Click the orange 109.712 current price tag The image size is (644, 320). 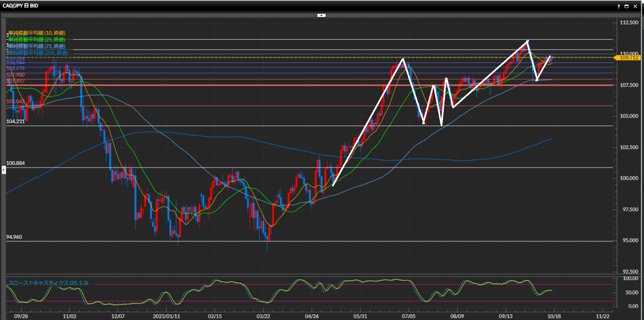tap(629, 58)
